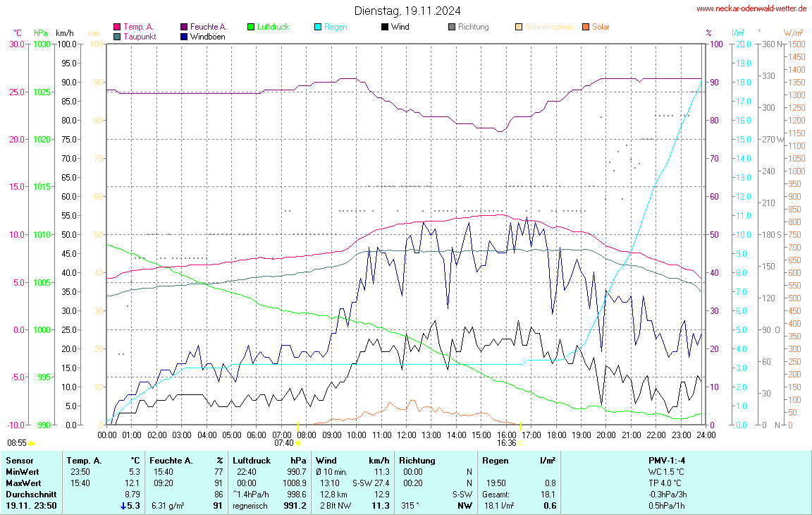Click the cyan Regen legend swatch
This screenshot has width=812, height=515.
tap(318, 27)
